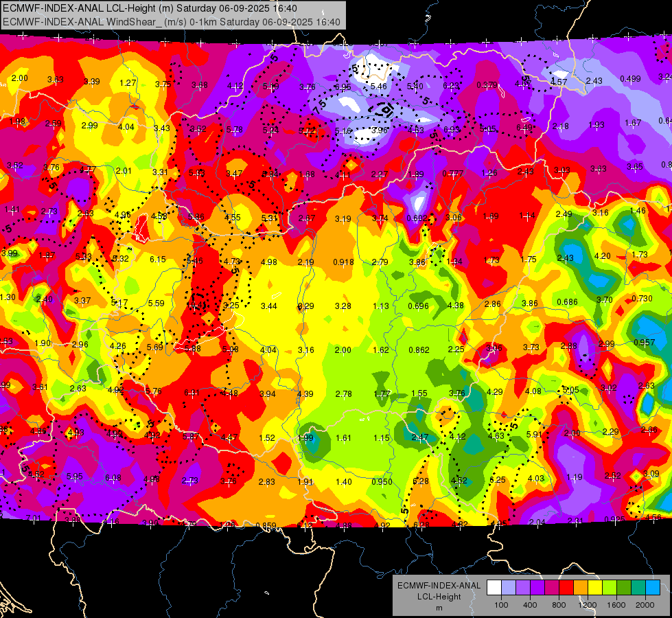Click the legend value 1200
Viewport: 672px width, 618px height.
(x=588, y=605)
